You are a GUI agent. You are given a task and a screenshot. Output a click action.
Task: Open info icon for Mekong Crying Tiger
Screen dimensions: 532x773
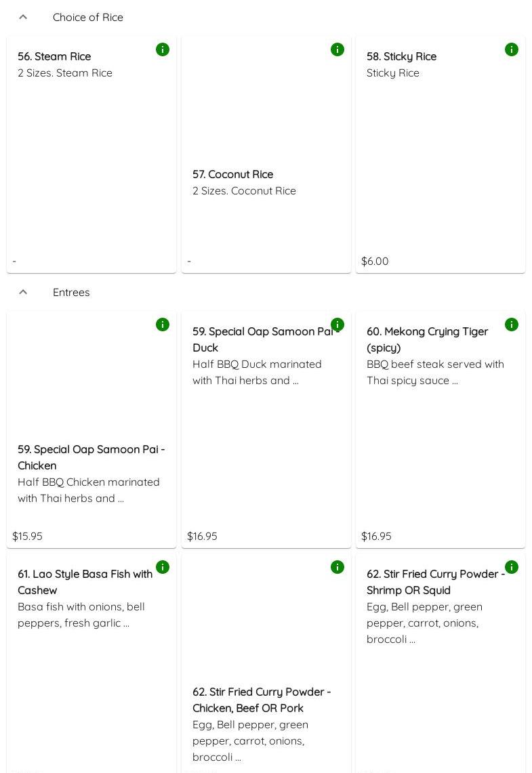click(512, 325)
